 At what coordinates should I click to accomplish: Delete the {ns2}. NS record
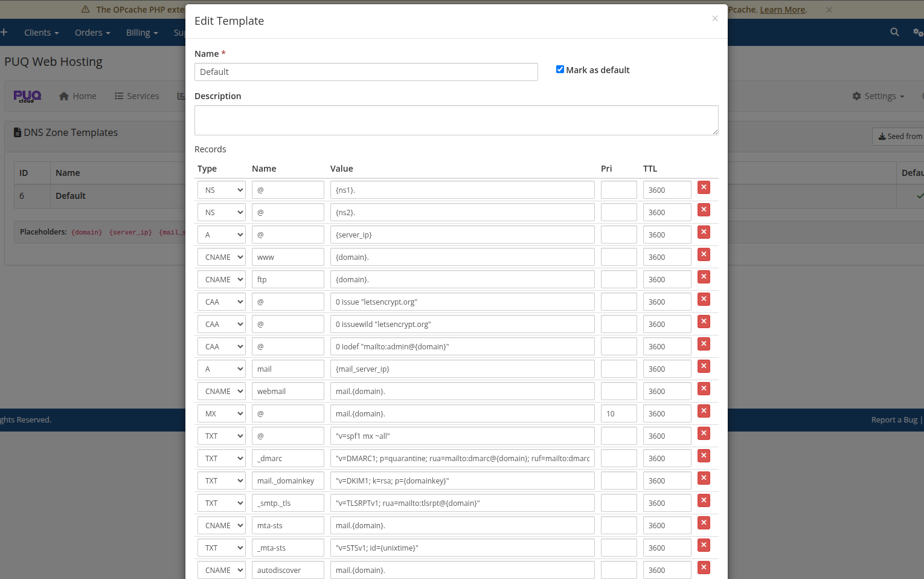point(704,210)
